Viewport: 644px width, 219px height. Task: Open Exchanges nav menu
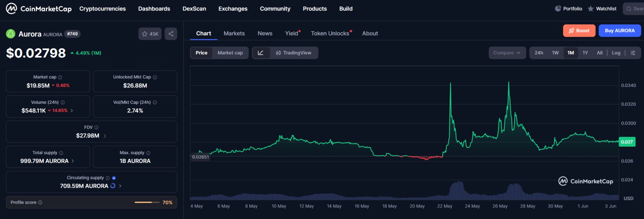[x=233, y=9]
